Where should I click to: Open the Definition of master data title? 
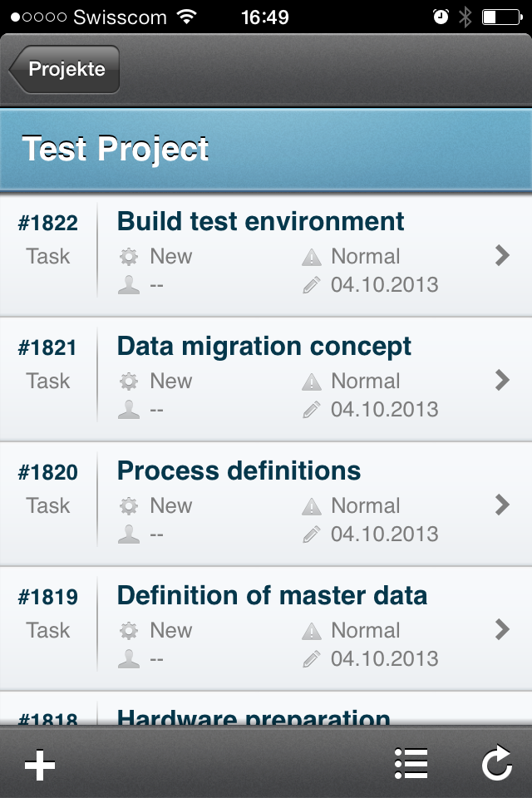[x=272, y=596]
